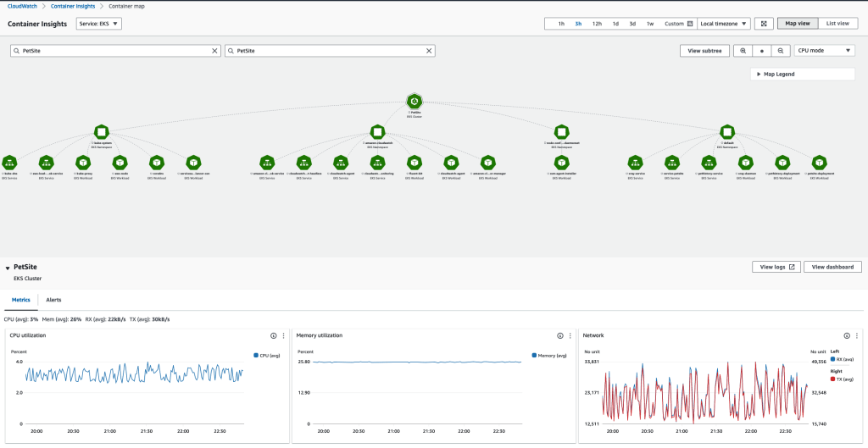
Task: Zoom in on the container map
Action: tap(743, 51)
